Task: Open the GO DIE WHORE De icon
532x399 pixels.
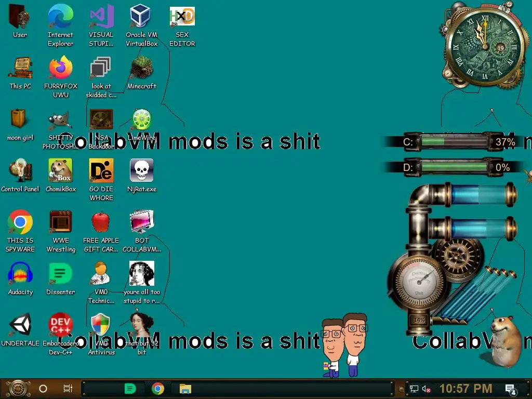Action: (101, 180)
